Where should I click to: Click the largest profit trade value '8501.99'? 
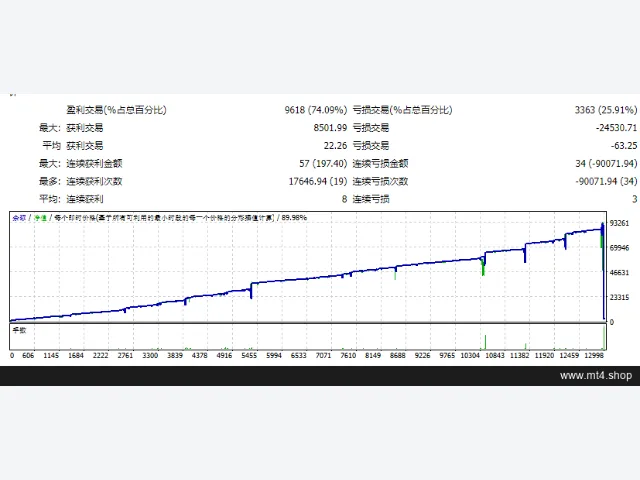point(330,128)
